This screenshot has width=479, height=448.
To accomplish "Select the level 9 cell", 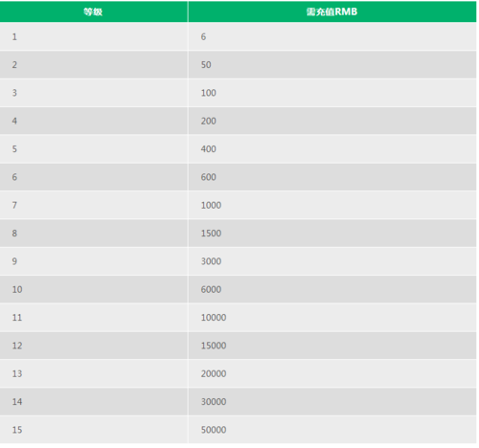I will coord(93,261).
